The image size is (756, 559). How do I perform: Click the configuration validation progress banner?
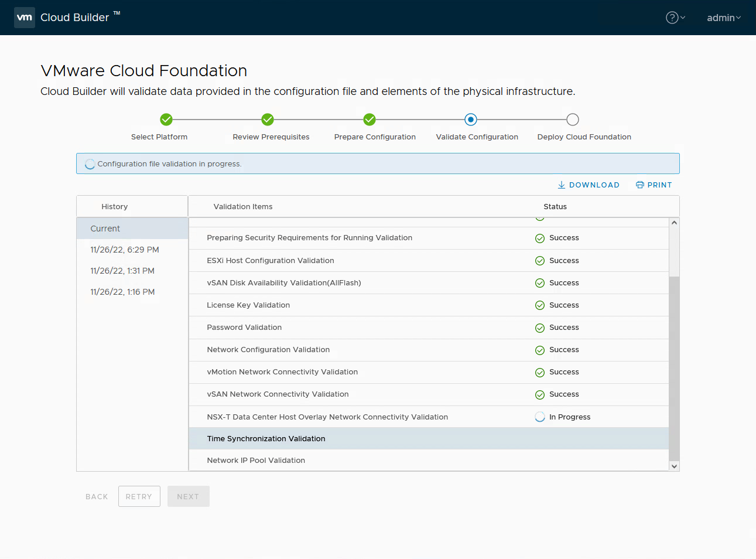pos(378,163)
